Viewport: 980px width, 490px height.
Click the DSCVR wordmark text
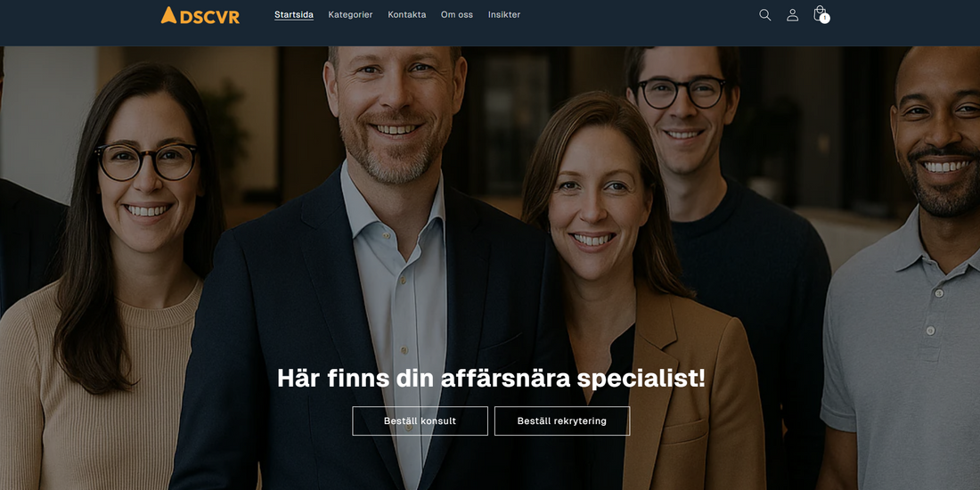tap(209, 18)
